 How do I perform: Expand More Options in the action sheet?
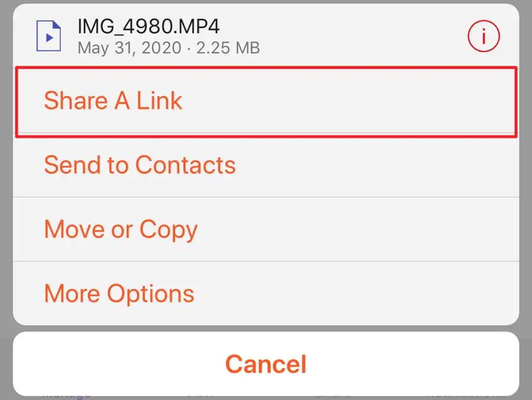pos(119,293)
